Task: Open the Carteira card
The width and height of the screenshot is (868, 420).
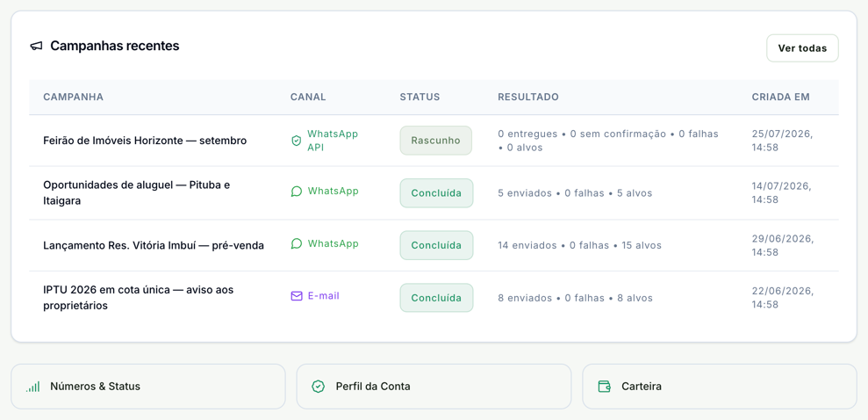Action: pos(720,387)
